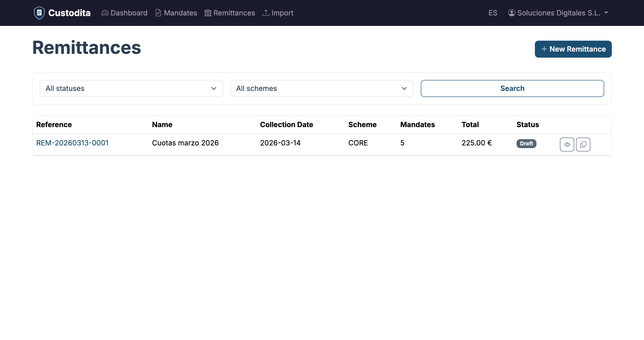Click the Mandates document icon

coord(158,13)
